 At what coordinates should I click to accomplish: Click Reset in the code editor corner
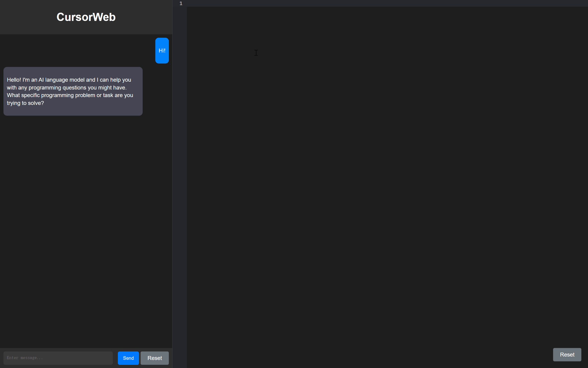(567, 354)
